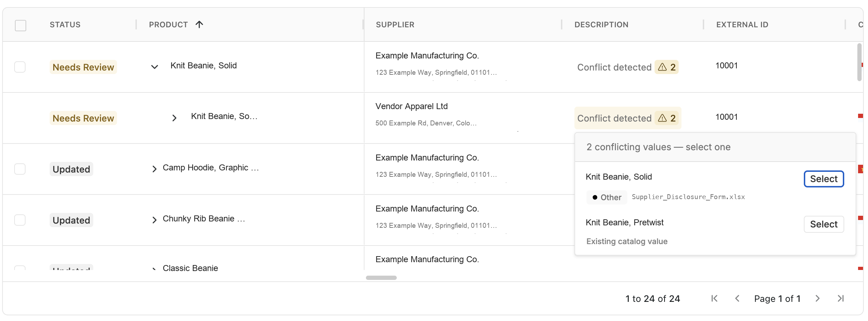The image size is (868, 321).
Task: Click Conflict detected badge in Vendor Apparel row
Action: coord(628,118)
